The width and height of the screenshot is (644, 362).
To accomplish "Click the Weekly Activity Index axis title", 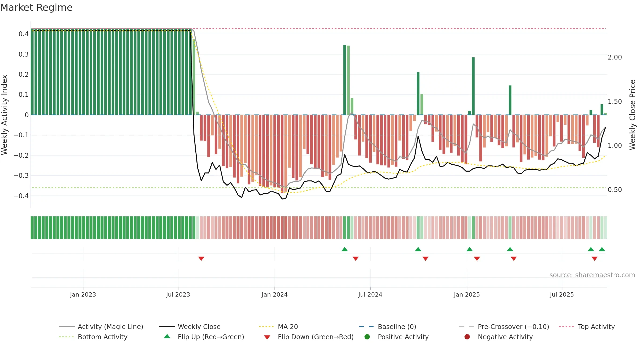I will pyautogui.click(x=4, y=115).
